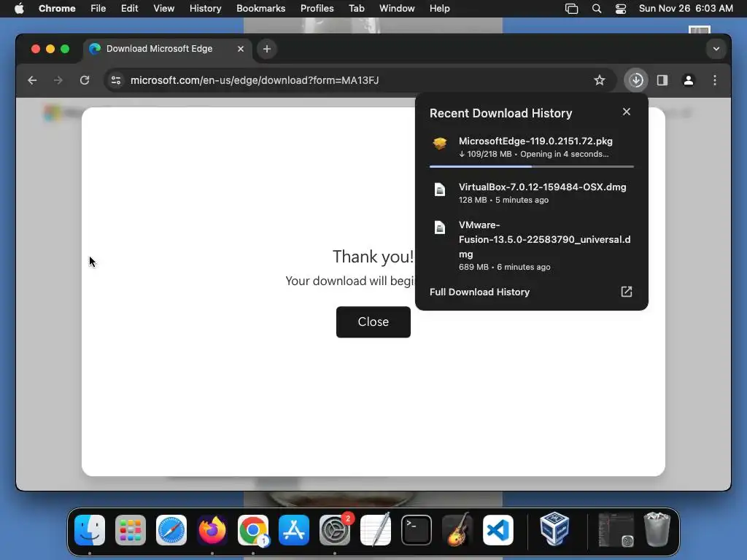747x560 pixels.
Task: Open the site information icon in address bar
Action: [x=116, y=80]
